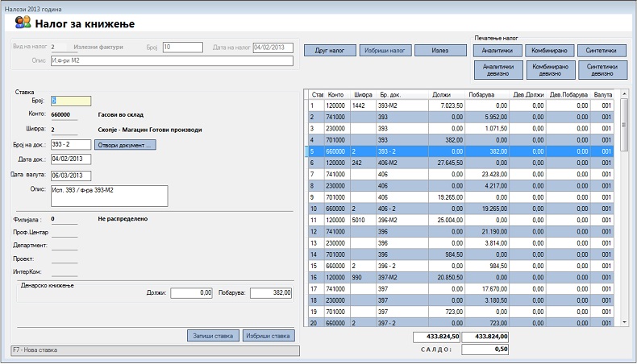Click the users icon beside the title

pos(23,22)
